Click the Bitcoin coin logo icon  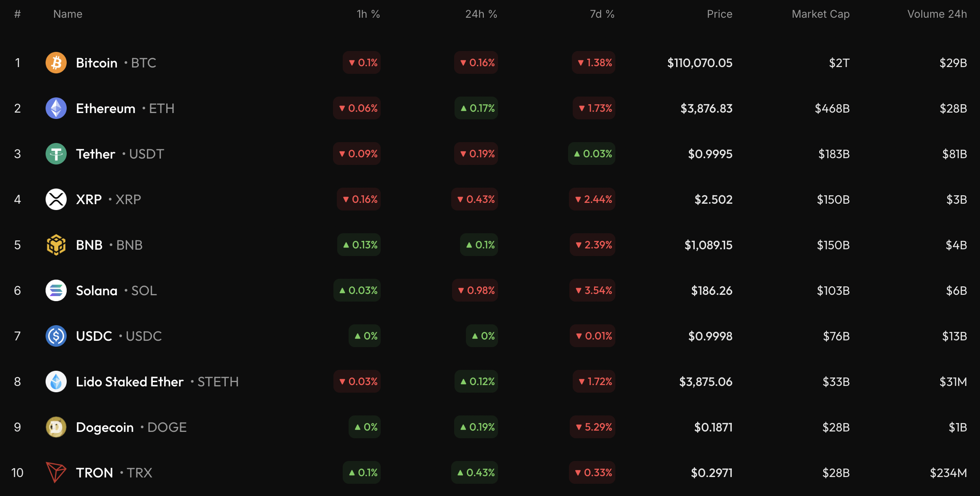[56, 63]
